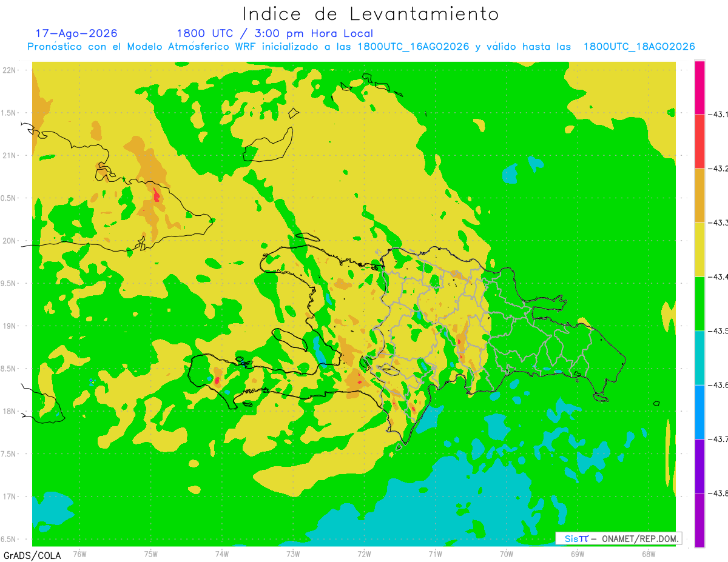
Task: Click the '18N' latitude label
Action: click(10, 411)
